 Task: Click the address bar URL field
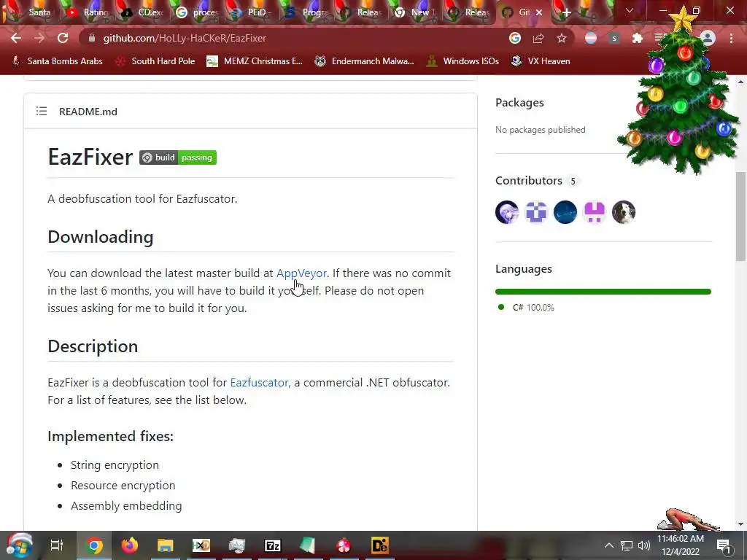click(295, 38)
